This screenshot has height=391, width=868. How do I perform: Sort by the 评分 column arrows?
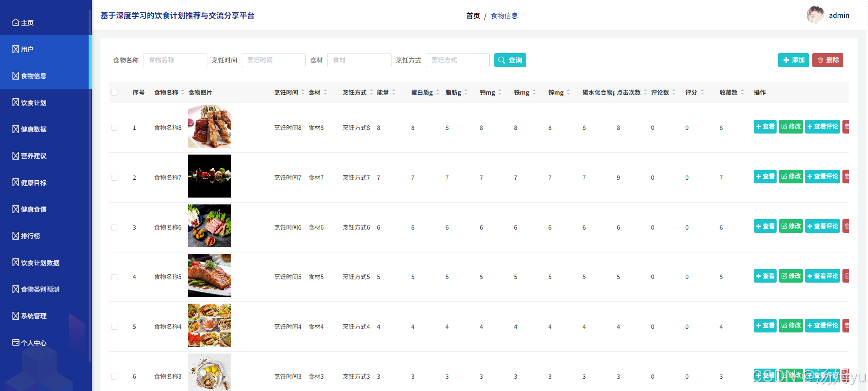click(x=702, y=92)
